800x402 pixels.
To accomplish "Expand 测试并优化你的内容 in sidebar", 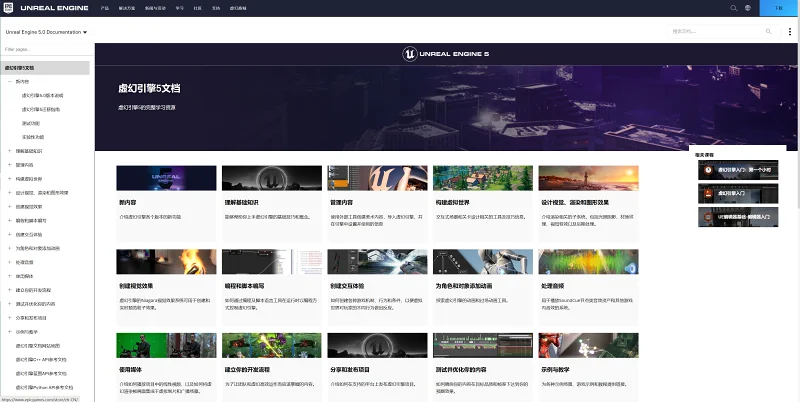I will [10, 304].
